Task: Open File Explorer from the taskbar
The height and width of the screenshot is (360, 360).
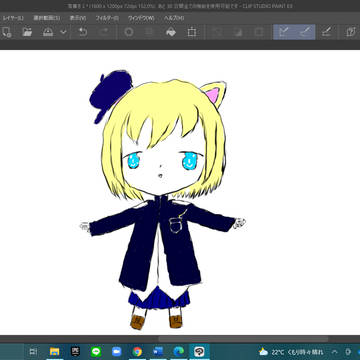Action: pos(54,352)
